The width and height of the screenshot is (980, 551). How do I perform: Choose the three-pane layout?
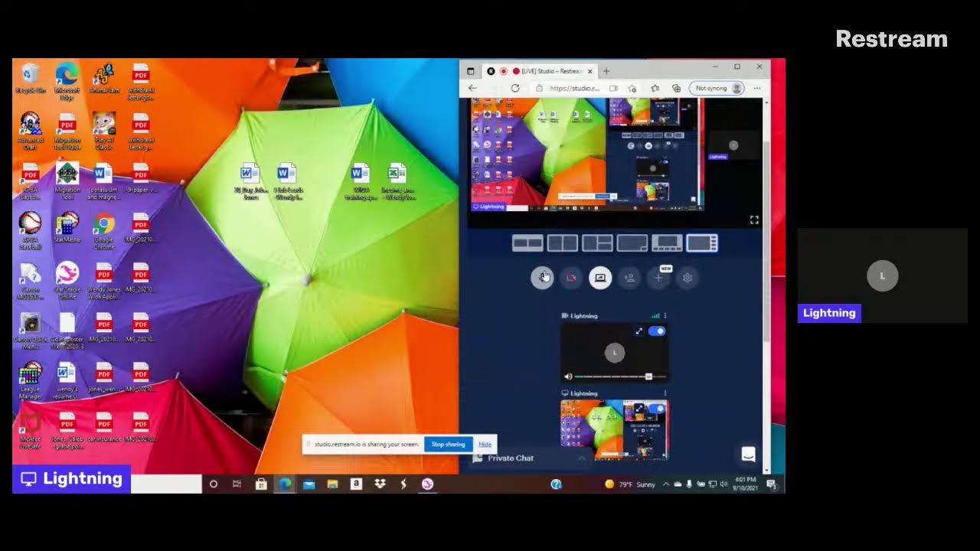597,243
